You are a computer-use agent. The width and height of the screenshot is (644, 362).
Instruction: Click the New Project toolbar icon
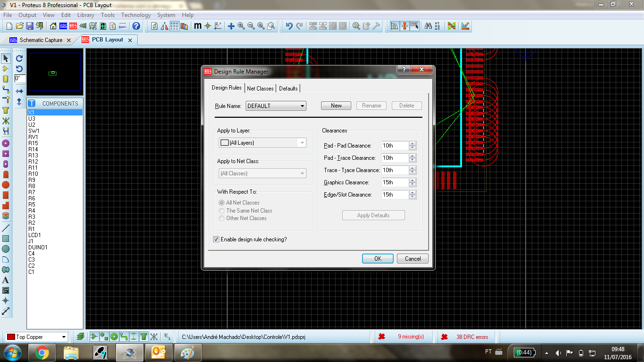9,26
